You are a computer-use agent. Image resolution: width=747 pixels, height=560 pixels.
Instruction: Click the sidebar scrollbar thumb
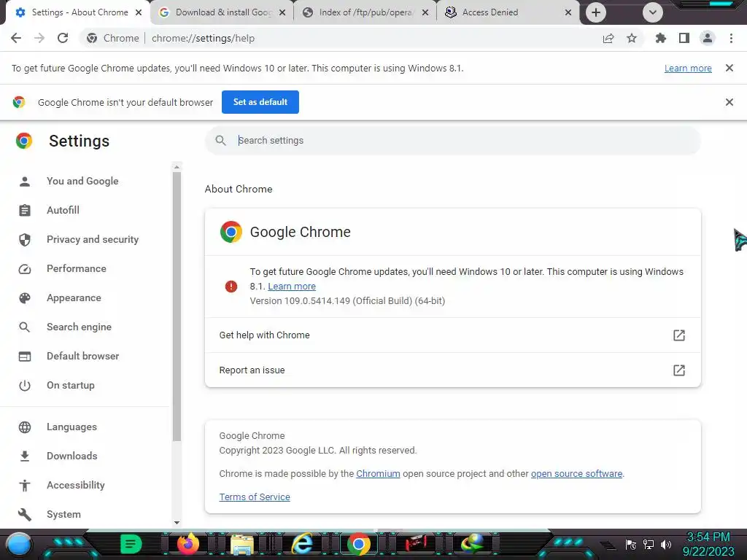tap(177, 306)
